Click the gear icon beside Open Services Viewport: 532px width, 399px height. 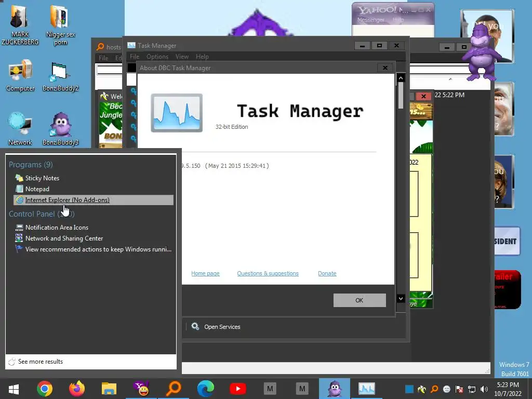(195, 326)
